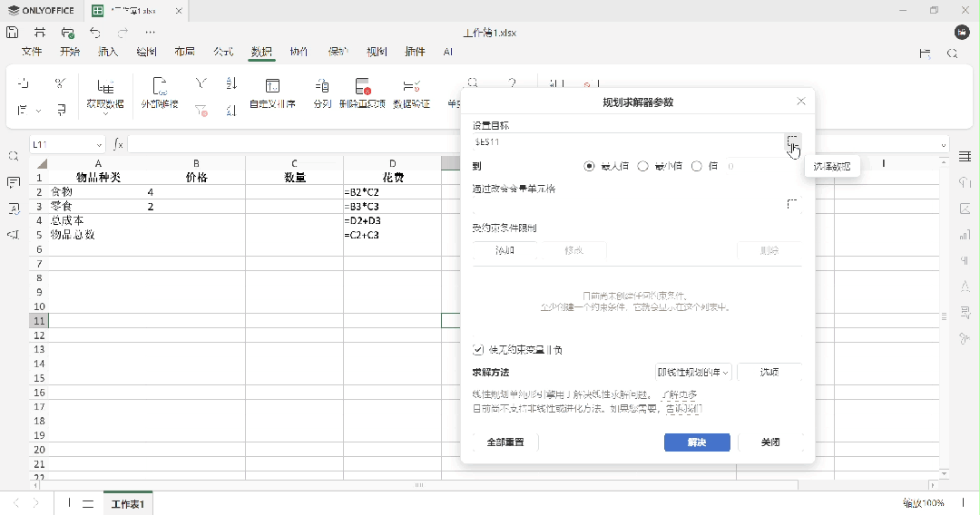Click the 分列 (Text to columns) icon
The height and width of the screenshot is (515, 980).
click(322, 86)
